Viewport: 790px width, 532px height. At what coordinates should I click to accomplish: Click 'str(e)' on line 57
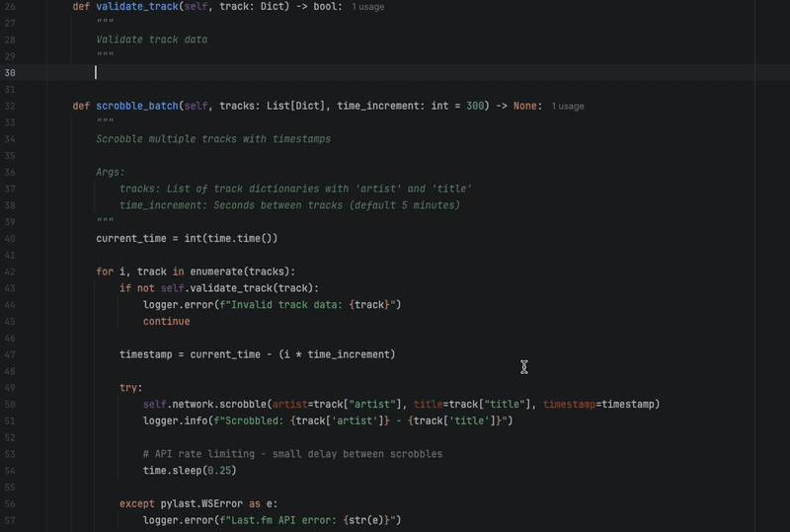(366, 520)
